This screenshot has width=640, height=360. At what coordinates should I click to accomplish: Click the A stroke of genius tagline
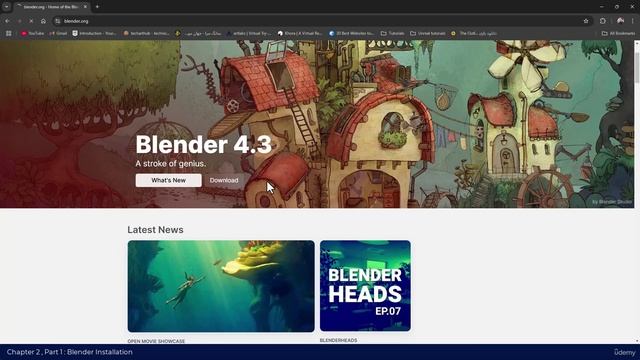click(x=171, y=164)
